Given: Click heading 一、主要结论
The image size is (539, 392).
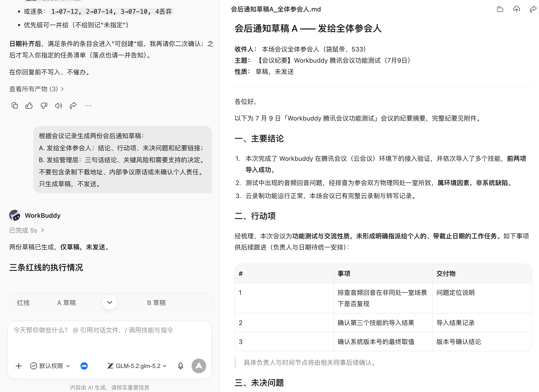Looking at the screenshot, I should [x=259, y=139].
